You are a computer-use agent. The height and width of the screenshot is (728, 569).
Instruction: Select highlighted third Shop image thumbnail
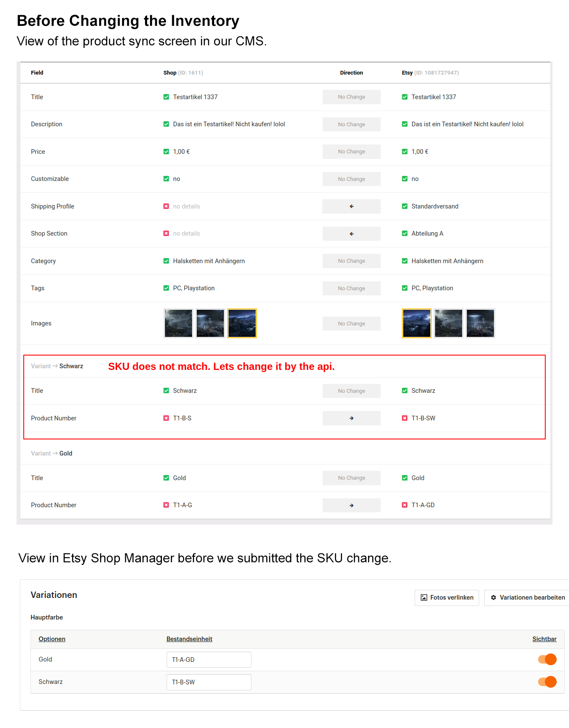click(242, 323)
